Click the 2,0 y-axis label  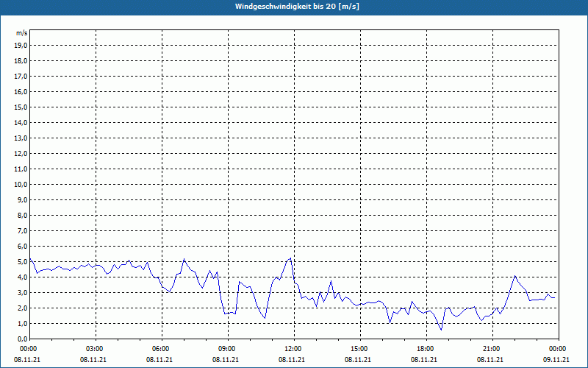[x=22, y=308]
